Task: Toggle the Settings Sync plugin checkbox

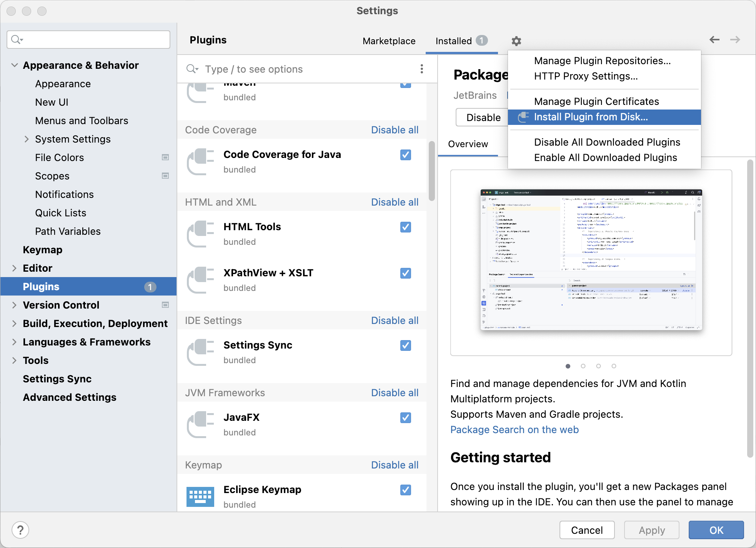Action: point(406,345)
